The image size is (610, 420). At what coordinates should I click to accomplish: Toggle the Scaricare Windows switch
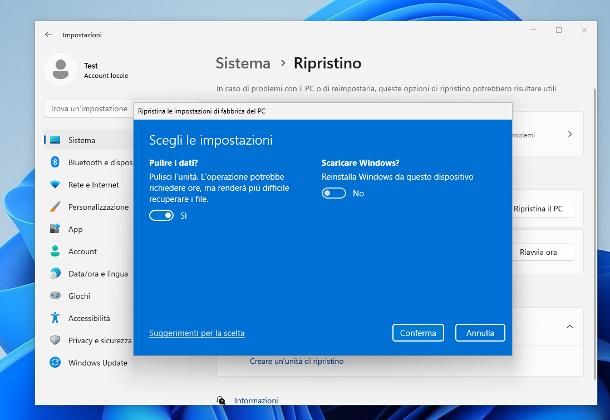pos(333,193)
